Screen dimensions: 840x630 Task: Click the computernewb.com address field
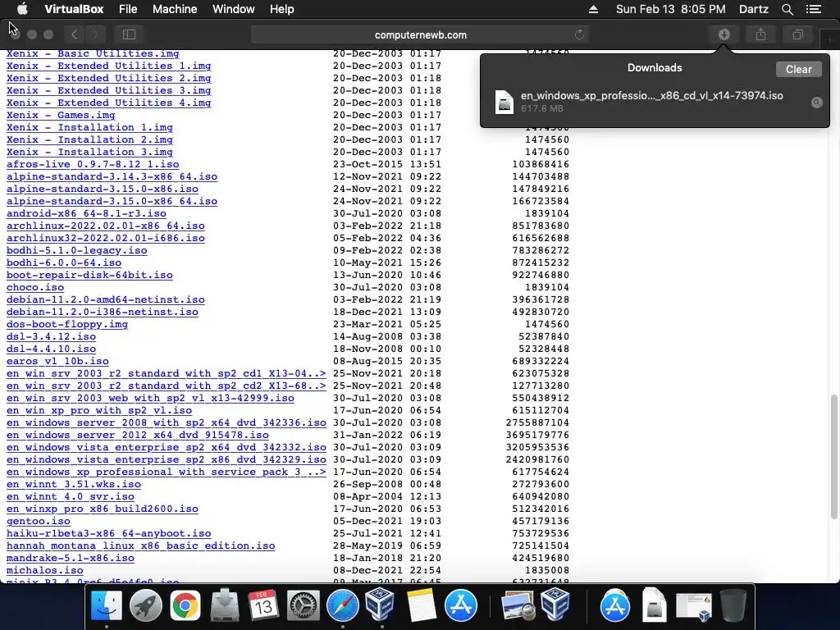pos(421,34)
